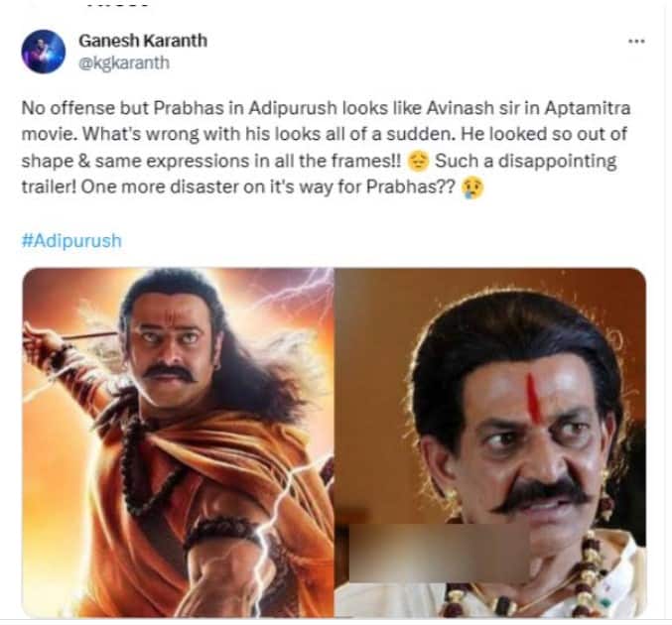Click the pensive face emoji in the tweet
The width and height of the screenshot is (672, 625).
click(x=418, y=162)
